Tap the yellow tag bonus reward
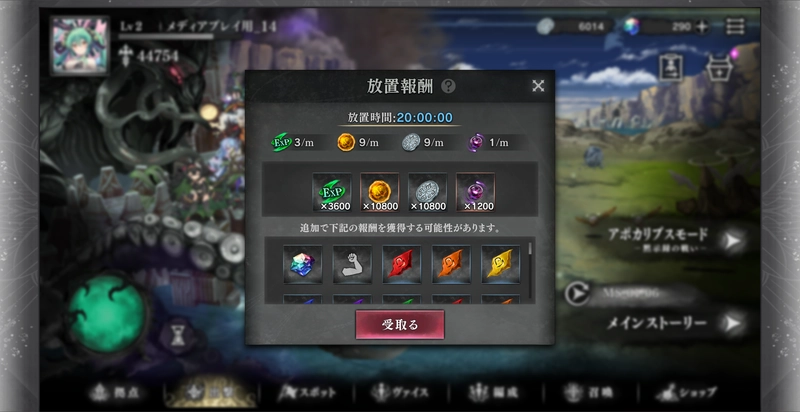 501,265
